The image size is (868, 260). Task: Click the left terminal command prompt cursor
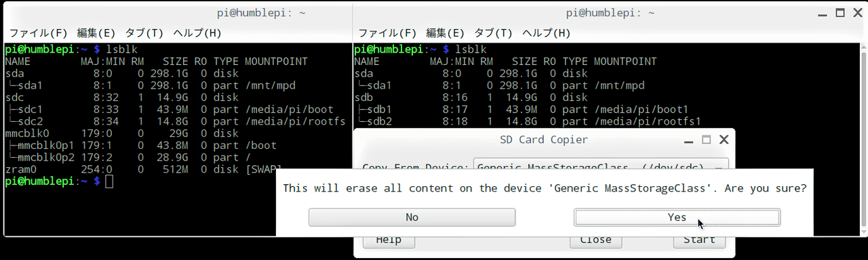[x=110, y=181]
